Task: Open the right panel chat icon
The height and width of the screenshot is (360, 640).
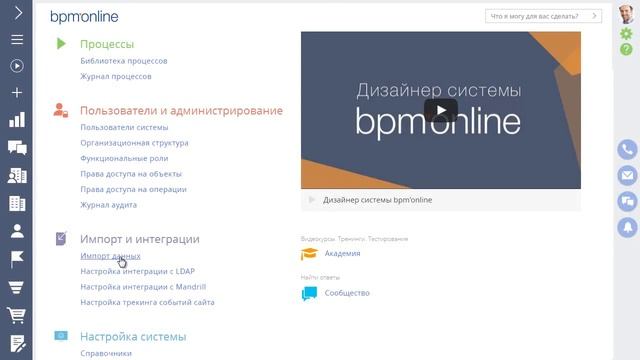Action: pyautogui.click(x=627, y=201)
